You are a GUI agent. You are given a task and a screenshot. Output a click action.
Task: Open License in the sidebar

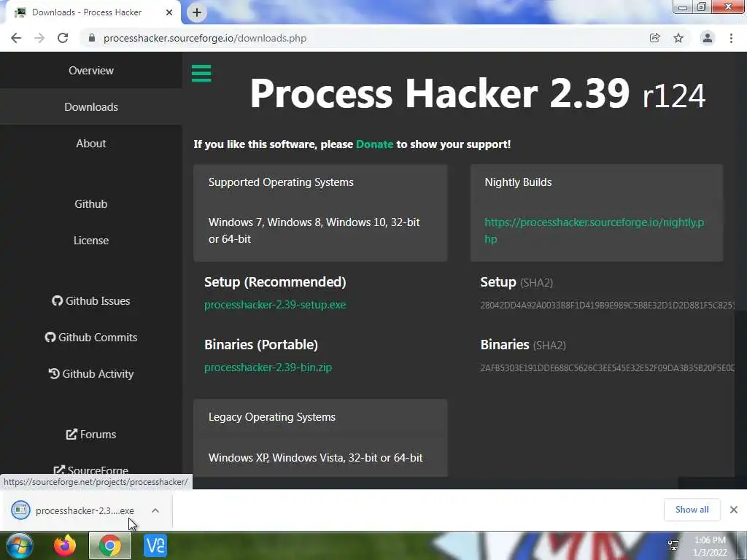[91, 241]
